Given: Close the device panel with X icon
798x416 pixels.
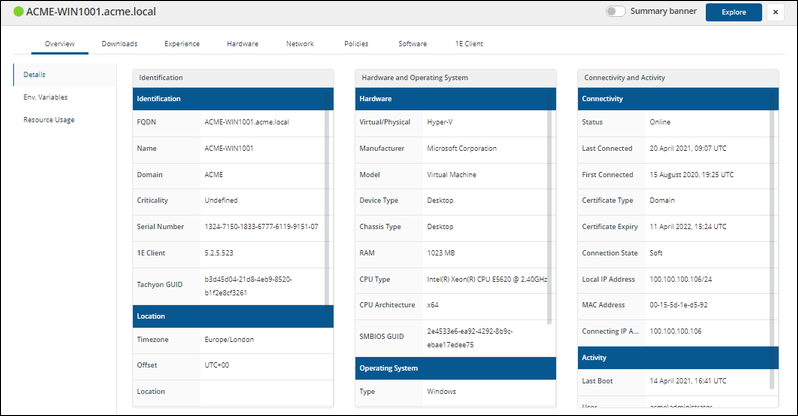Looking at the screenshot, I should coord(775,12).
